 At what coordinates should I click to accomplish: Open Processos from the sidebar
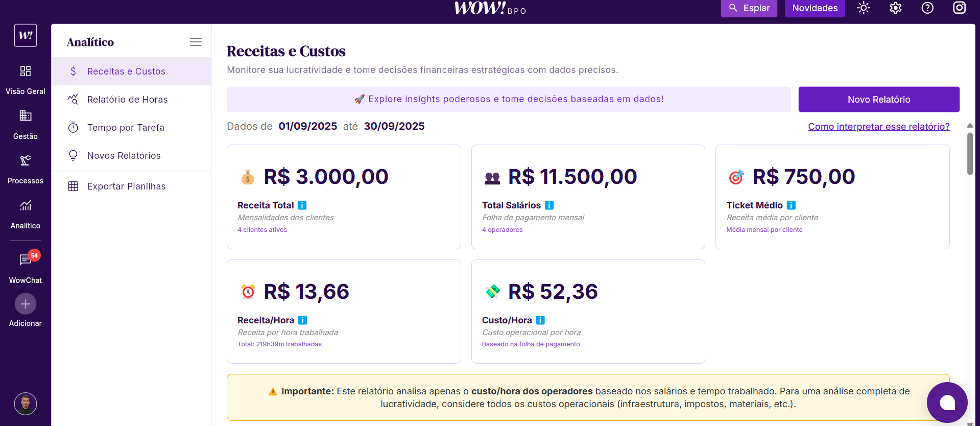tap(26, 169)
